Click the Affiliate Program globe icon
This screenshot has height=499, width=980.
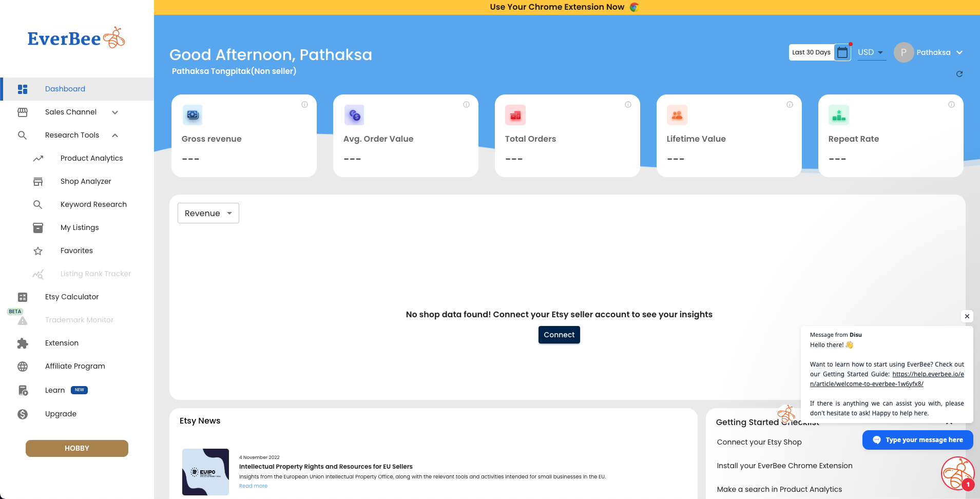pyautogui.click(x=23, y=366)
